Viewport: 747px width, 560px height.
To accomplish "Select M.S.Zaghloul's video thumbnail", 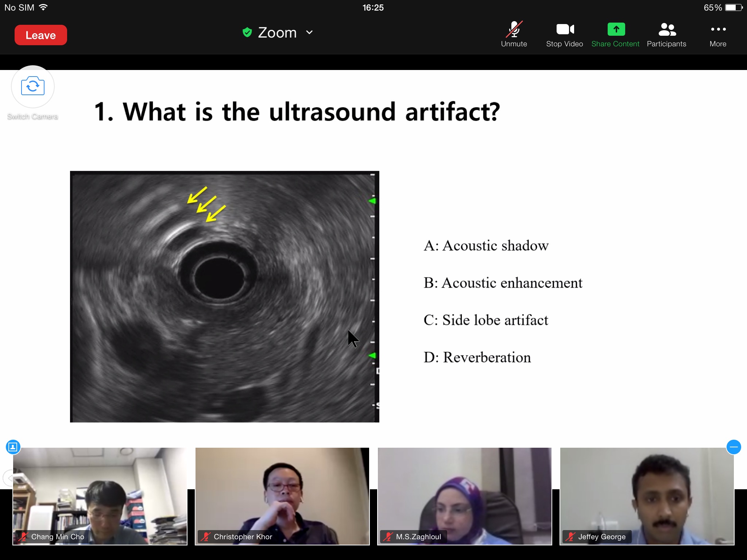I will tap(465, 496).
